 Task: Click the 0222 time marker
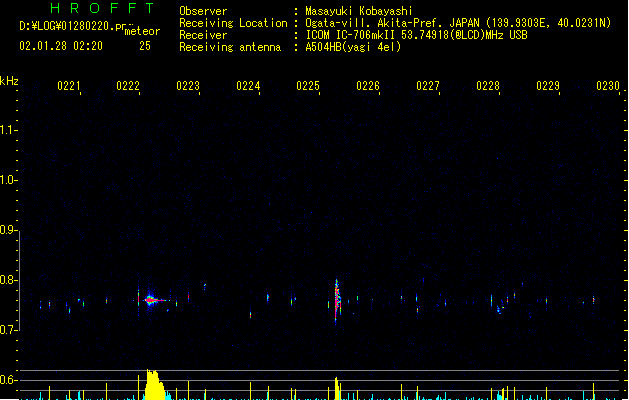click(128, 86)
